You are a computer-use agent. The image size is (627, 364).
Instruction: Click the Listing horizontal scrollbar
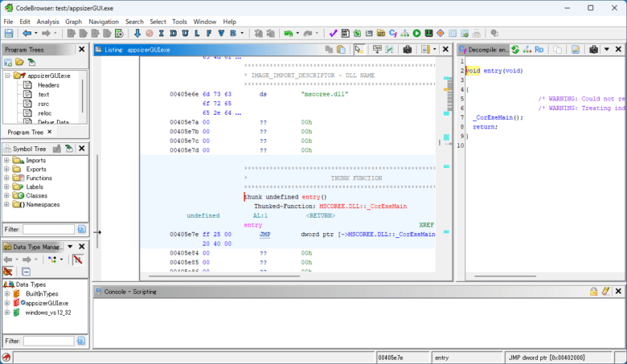pyautogui.click(x=224, y=276)
